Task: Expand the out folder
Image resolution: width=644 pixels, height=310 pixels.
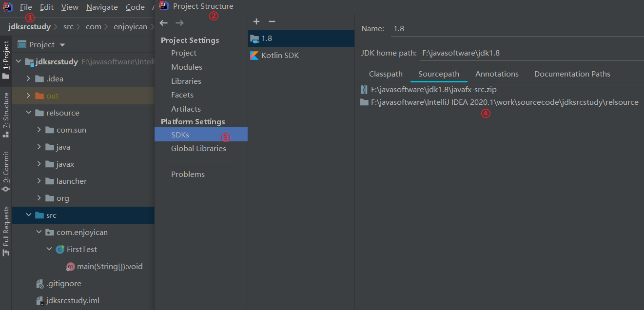Action: click(x=29, y=96)
